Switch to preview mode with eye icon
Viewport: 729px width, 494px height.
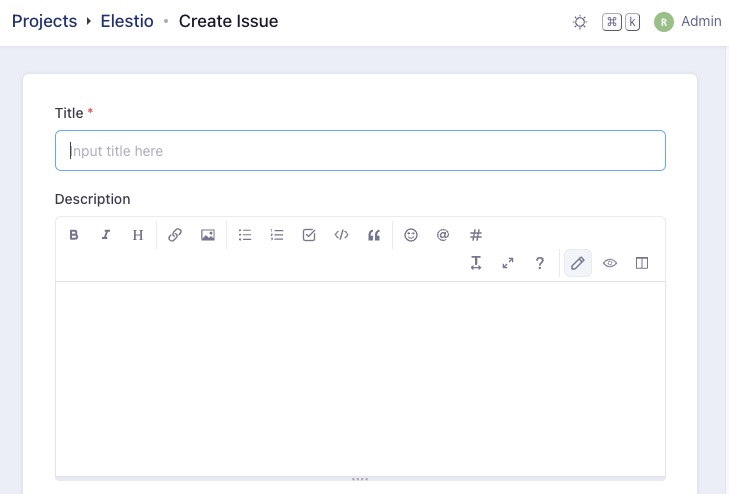tap(610, 263)
